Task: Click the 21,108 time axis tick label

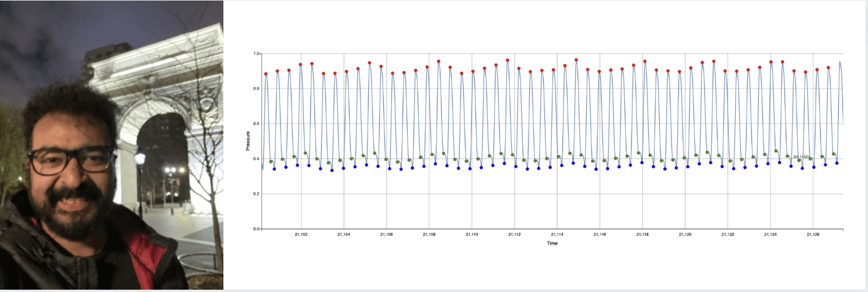Action: pos(429,234)
